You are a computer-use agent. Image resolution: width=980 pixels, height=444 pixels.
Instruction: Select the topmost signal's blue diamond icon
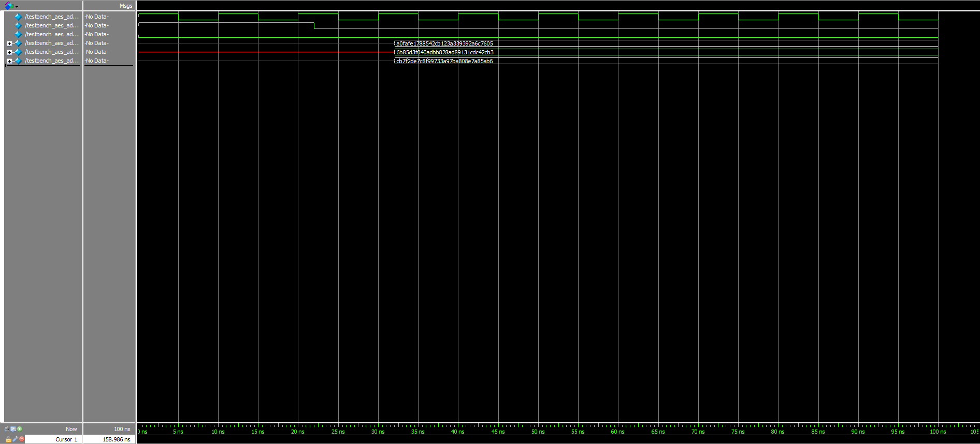click(x=19, y=17)
